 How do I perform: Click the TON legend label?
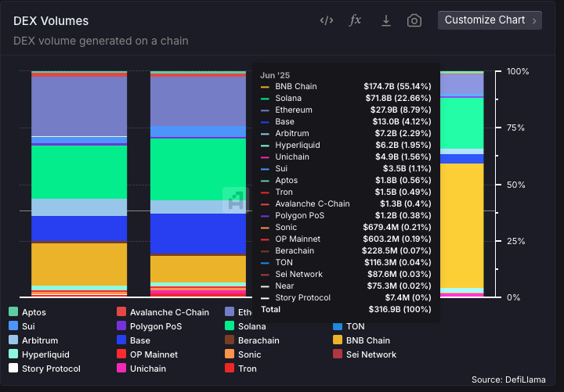click(x=356, y=326)
